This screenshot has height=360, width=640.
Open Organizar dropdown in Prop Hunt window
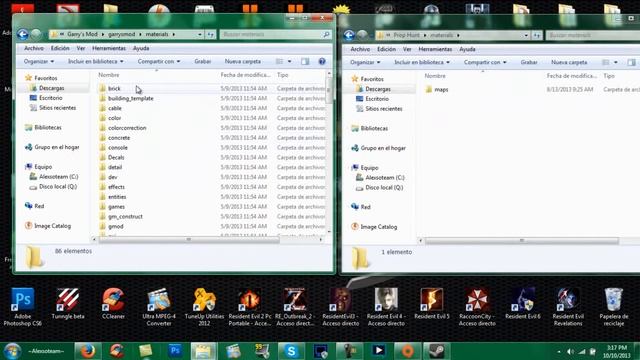pyautogui.click(x=365, y=62)
